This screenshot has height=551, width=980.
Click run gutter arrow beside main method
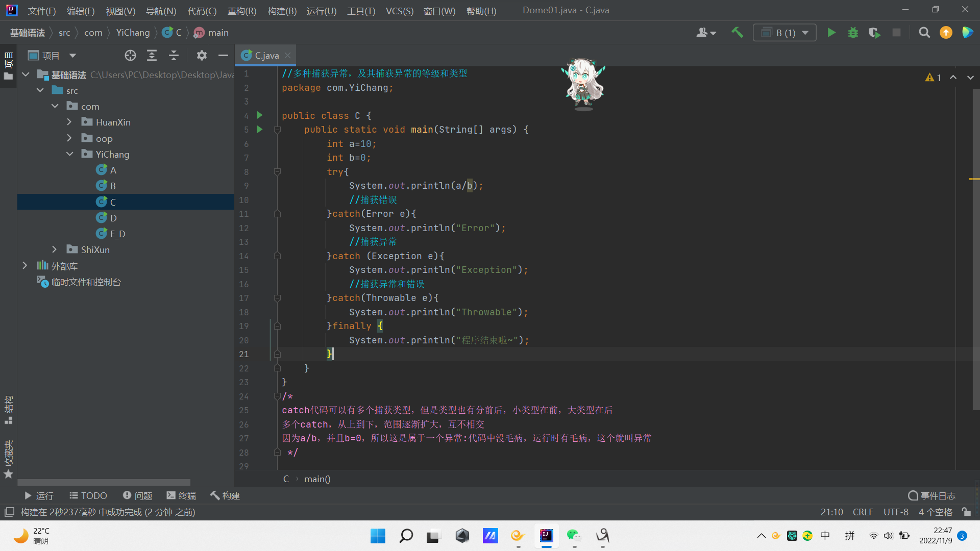pos(259,130)
